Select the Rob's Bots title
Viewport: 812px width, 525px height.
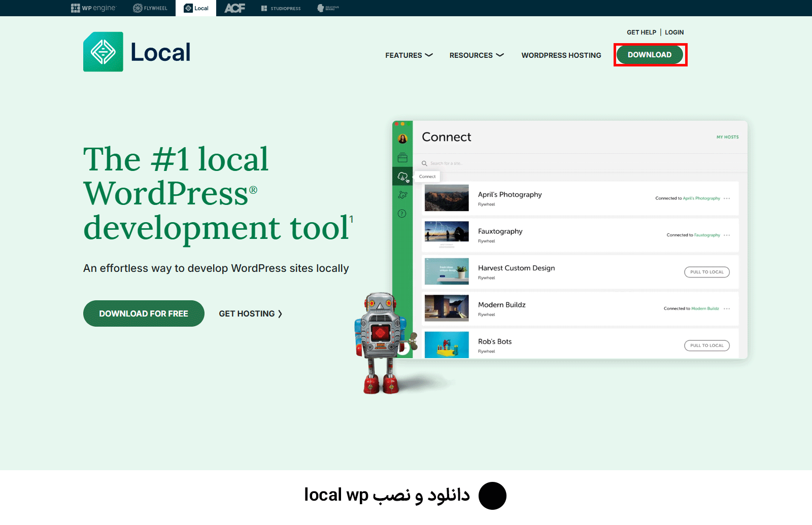(495, 341)
